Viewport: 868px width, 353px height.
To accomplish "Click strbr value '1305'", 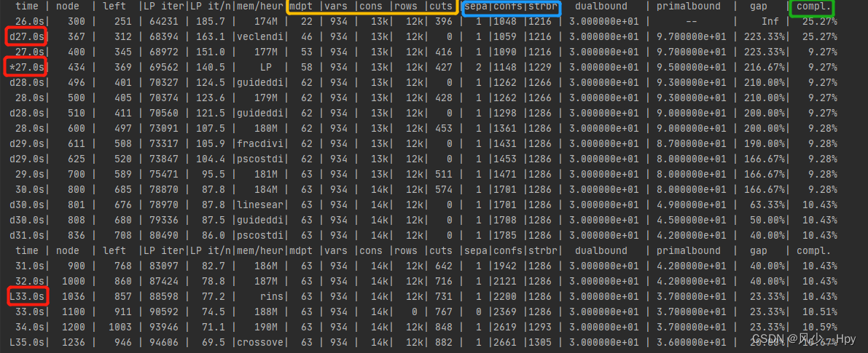I will (x=540, y=342).
